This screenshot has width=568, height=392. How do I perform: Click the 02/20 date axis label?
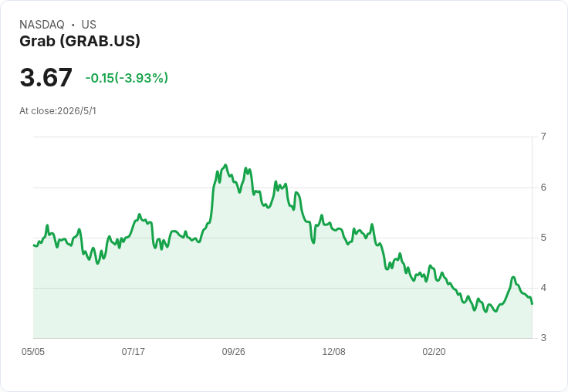(x=434, y=351)
